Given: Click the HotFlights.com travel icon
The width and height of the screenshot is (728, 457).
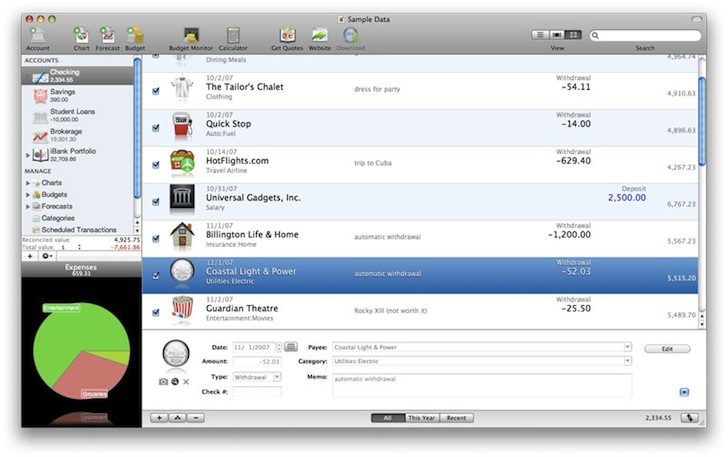Looking at the screenshot, I should click(x=182, y=163).
